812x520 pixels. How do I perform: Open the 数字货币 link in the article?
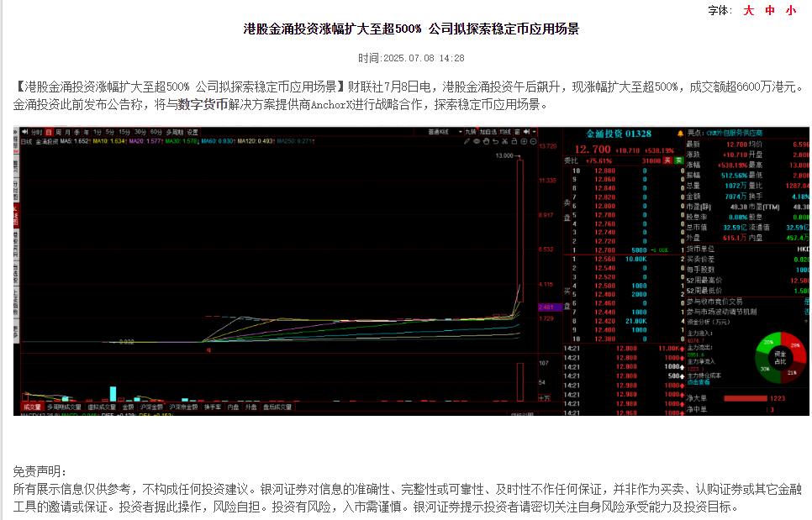[203, 104]
